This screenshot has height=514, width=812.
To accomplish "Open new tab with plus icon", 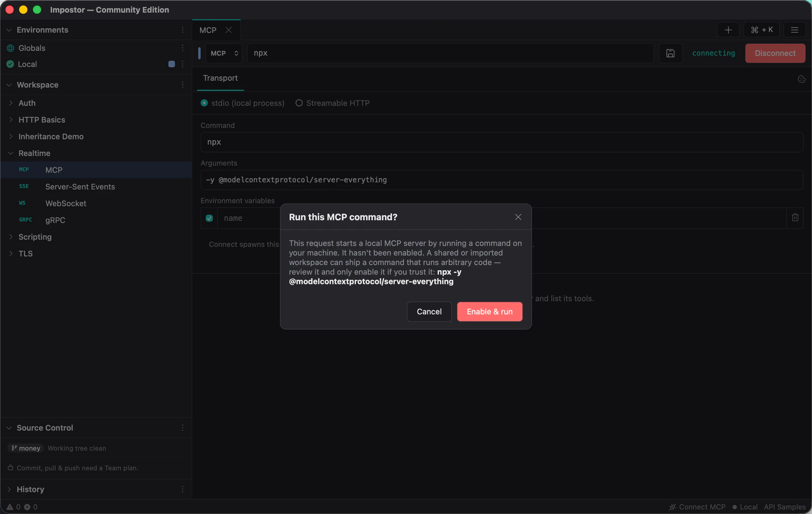I will click(728, 30).
